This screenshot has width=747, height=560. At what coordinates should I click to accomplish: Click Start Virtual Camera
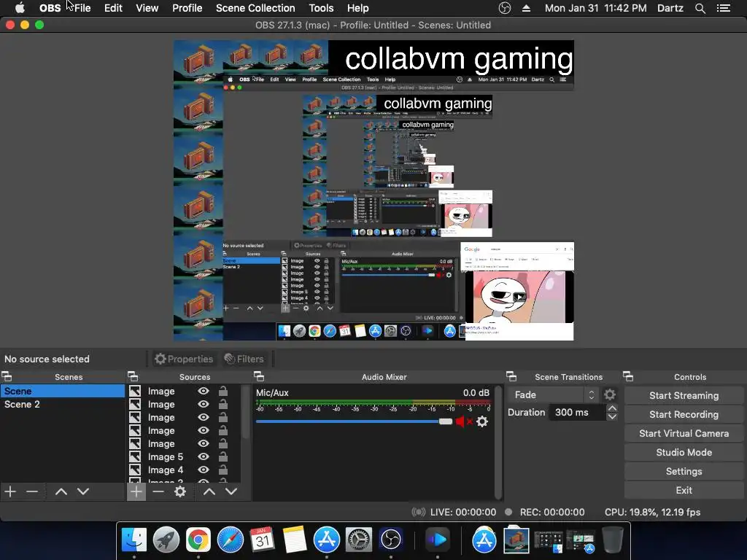(684, 434)
